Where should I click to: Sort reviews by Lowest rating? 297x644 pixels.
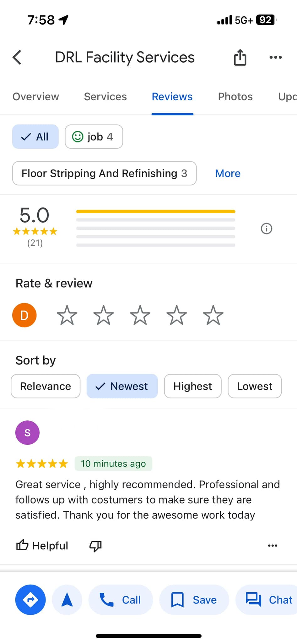tap(254, 386)
